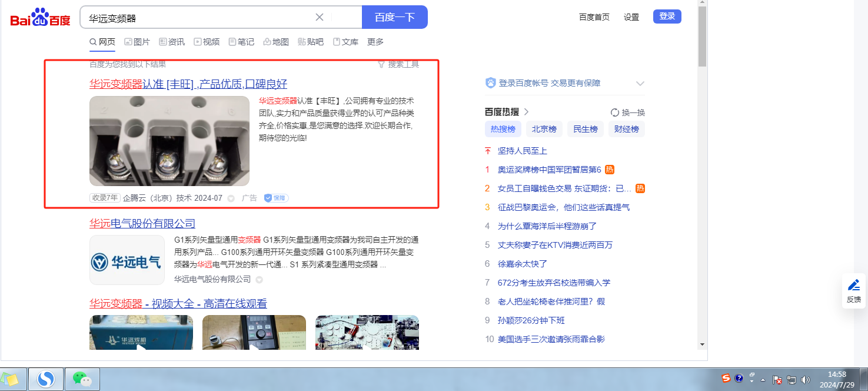Open 设置 in the header
The height and width of the screenshot is (391, 868).
(631, 17)
